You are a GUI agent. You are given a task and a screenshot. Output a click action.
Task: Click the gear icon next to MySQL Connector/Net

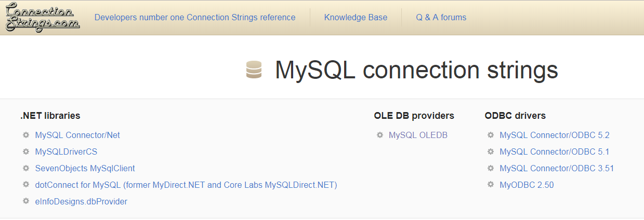click(25, 135)
